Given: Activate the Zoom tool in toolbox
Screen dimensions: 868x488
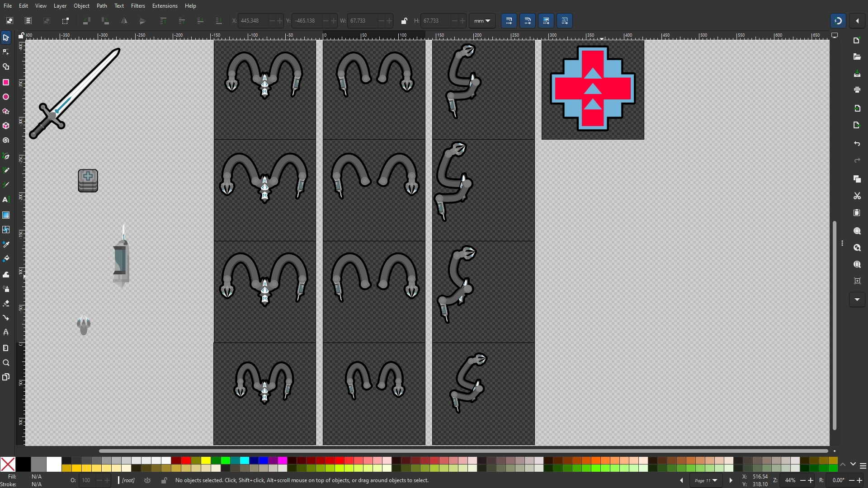Looking at the screenshot, I should 6,363.
